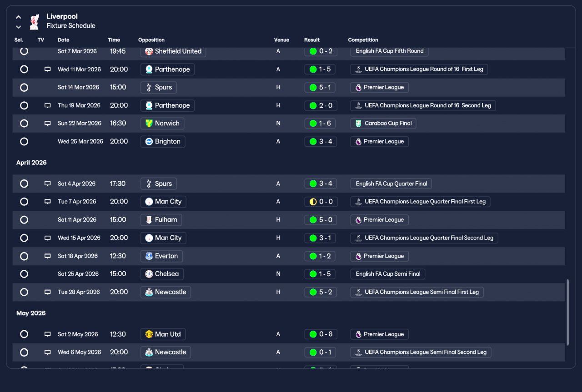Sort by the Time column header

114,40
